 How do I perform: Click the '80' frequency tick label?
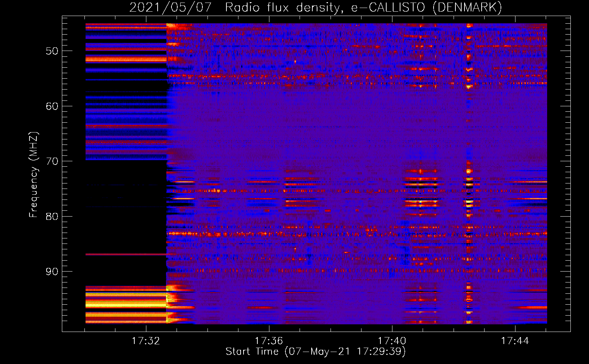52,217
